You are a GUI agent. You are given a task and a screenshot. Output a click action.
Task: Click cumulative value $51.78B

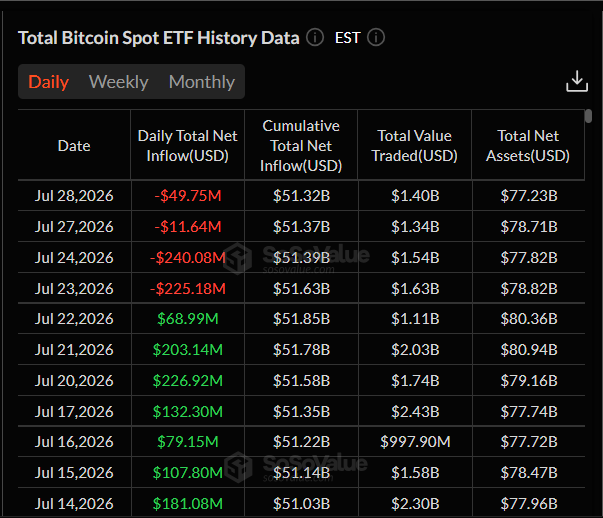tap(302, 350)
